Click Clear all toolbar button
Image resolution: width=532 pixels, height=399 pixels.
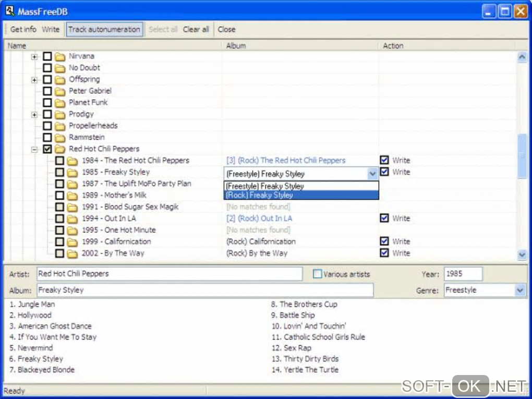(196, 29)
